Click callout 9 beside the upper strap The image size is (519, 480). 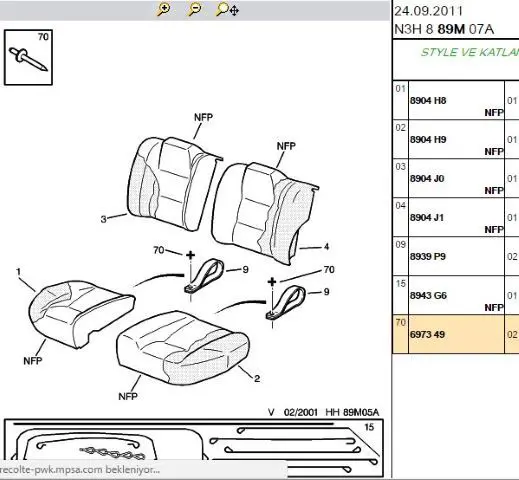[x=245, y=270]
